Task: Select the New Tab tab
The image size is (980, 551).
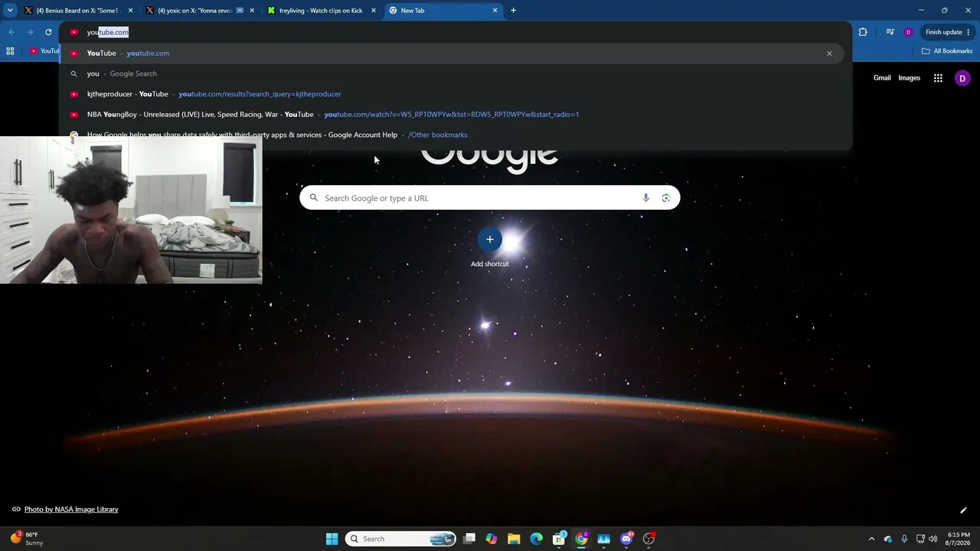Action: [443, 11]
